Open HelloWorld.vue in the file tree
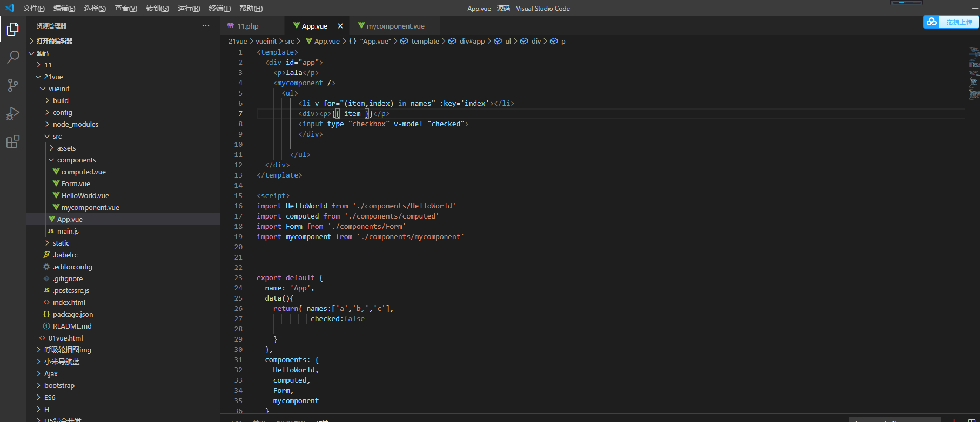Screen dimensions: 980x422 (123, 195)
